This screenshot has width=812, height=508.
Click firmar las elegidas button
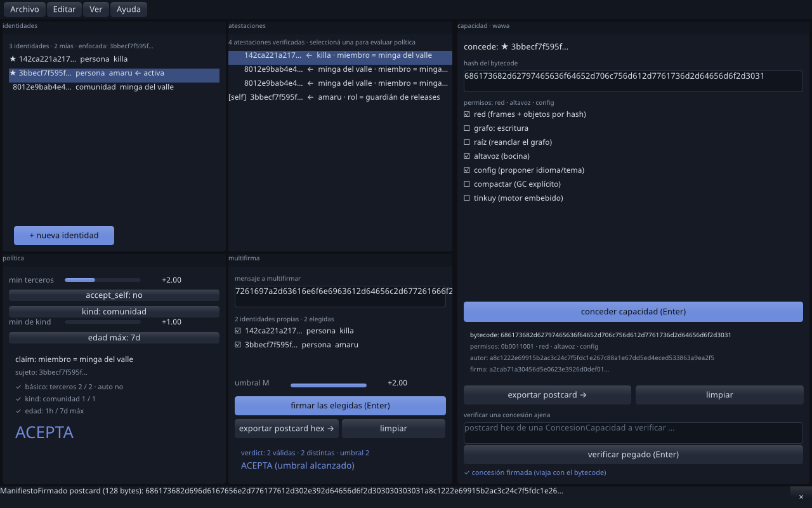click(340, 406)
